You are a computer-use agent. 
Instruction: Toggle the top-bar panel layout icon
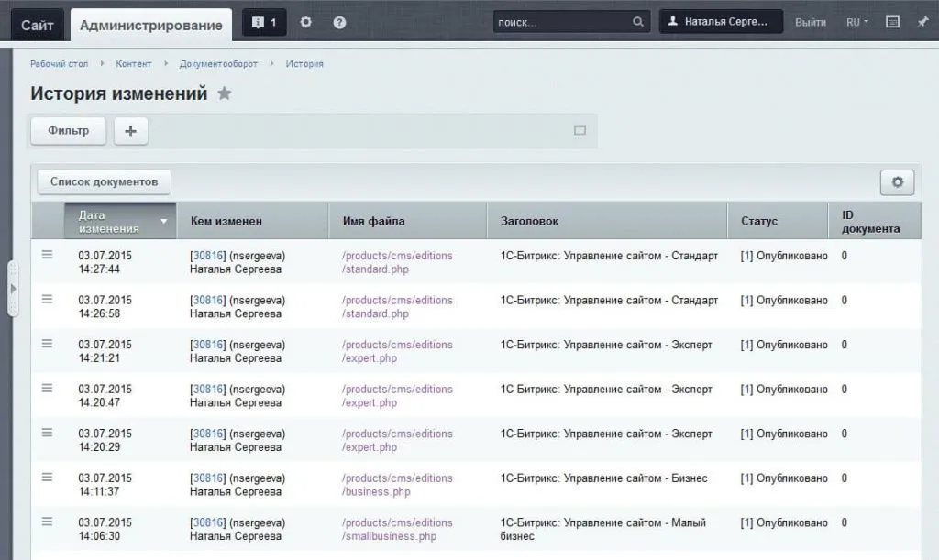pos(892,22)
